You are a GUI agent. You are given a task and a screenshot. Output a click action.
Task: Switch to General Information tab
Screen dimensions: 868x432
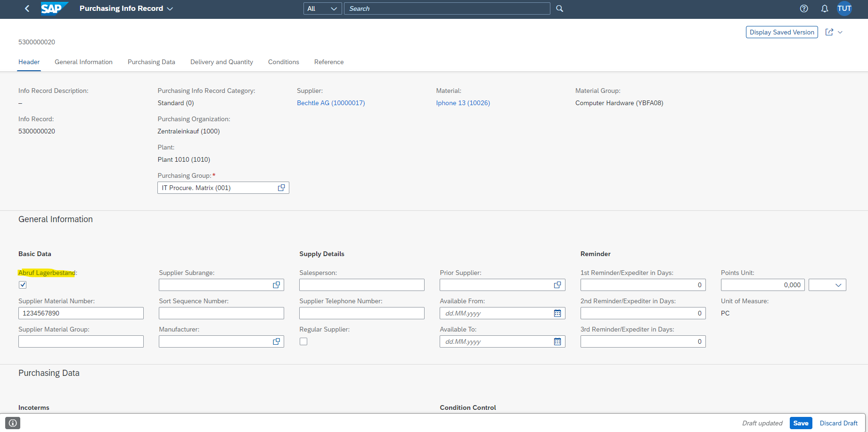click(x=83, y=62)
